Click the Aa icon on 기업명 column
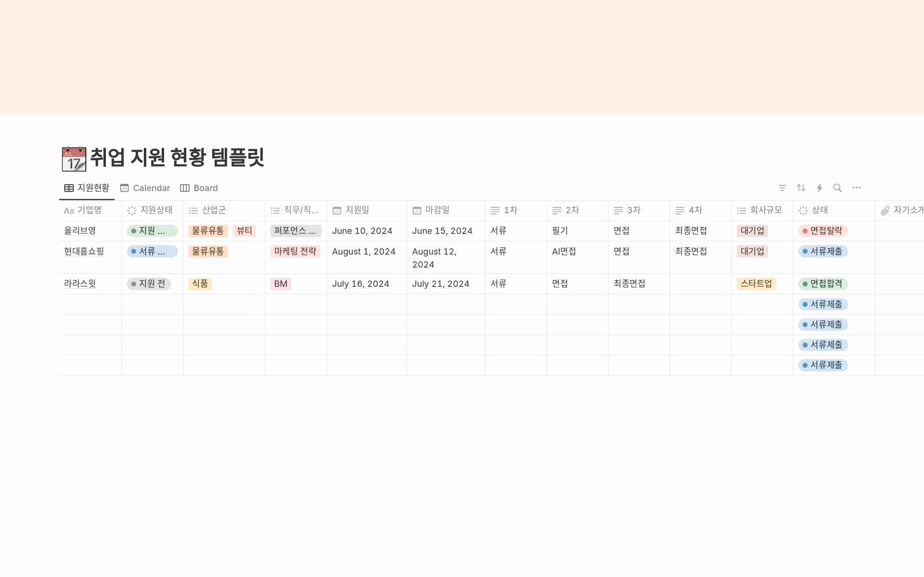The image size is (924, 577). coord(68,210)
